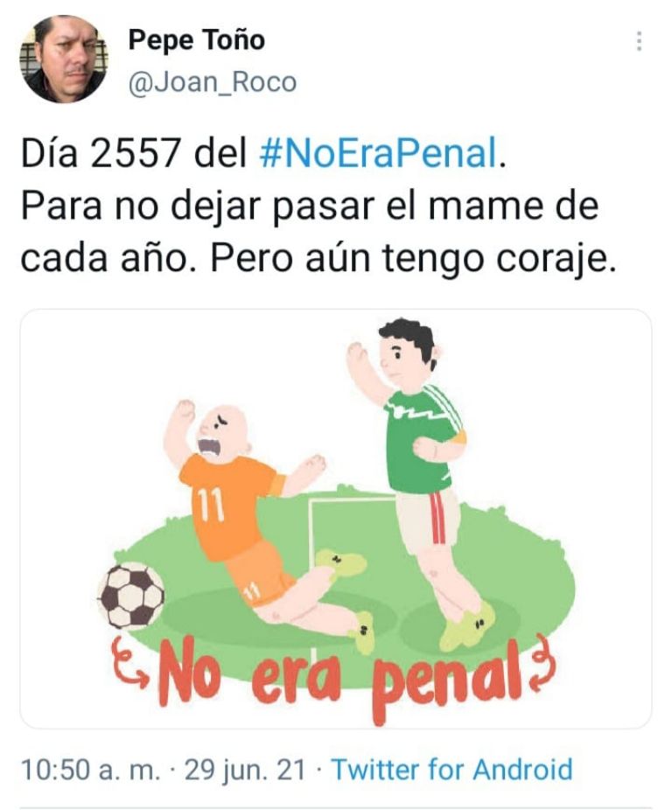The width and height of the screenshot is (672, 810).
Task: Click the curly arrow right of 'penal'
Action: pyautogui.click(x=543, y=661)
